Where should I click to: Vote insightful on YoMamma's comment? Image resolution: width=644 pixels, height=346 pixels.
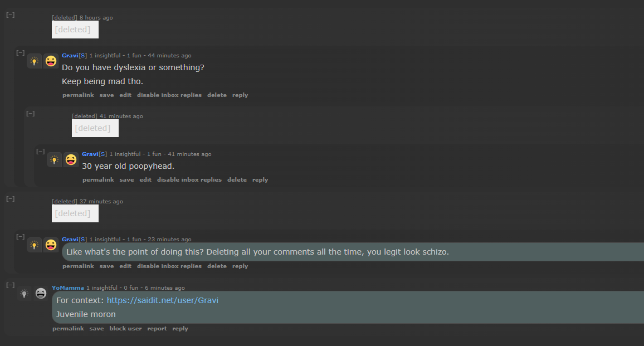24,294
